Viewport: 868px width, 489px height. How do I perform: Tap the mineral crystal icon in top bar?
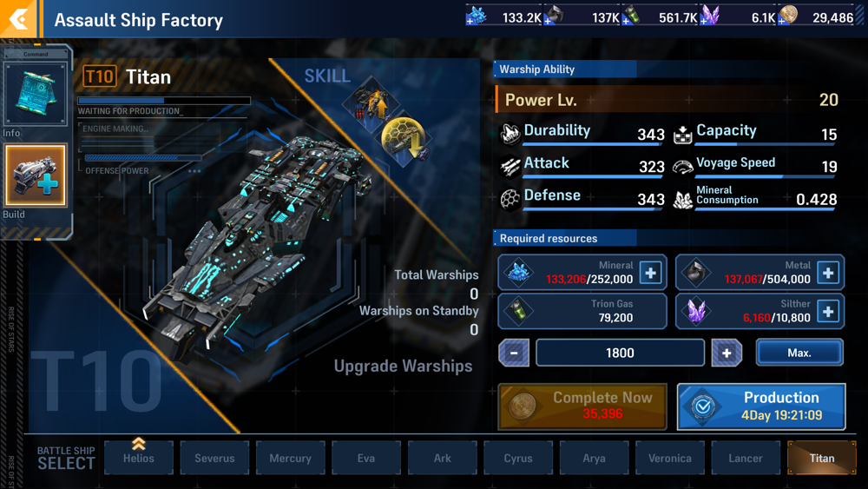coord(476,16)
